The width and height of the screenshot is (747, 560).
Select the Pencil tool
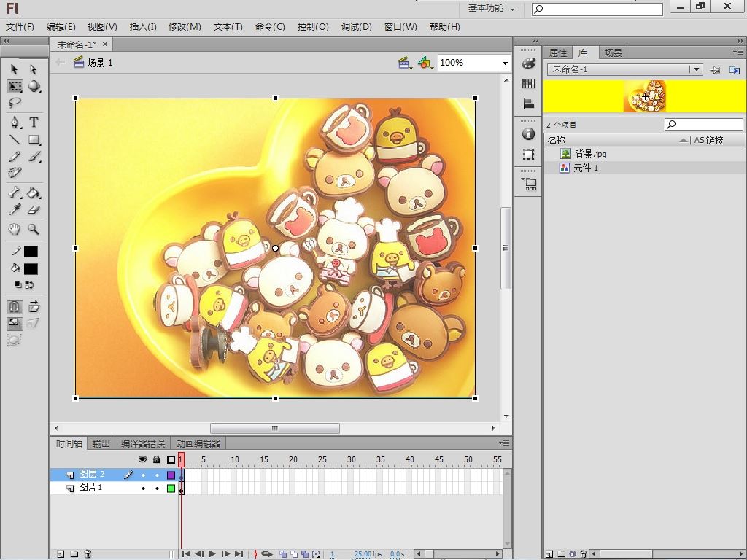[x=15, y=156]
